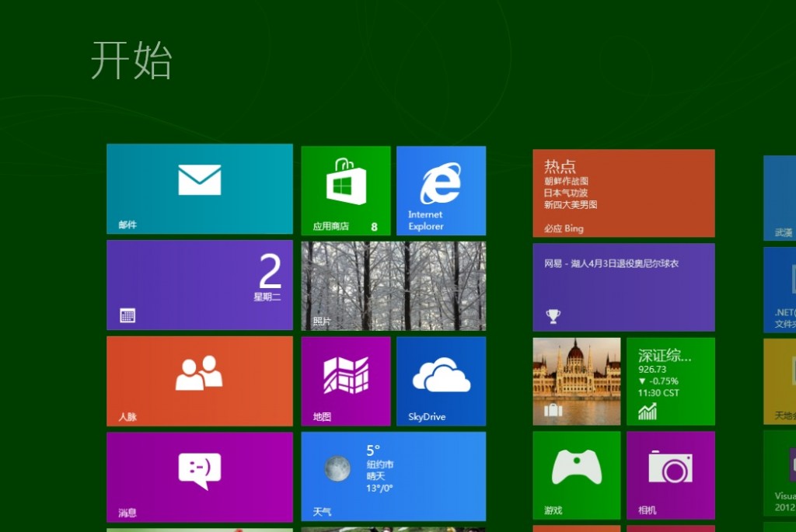Start Internet Explorer from its tile
The image size is (796, 532).
click(441, 190)
